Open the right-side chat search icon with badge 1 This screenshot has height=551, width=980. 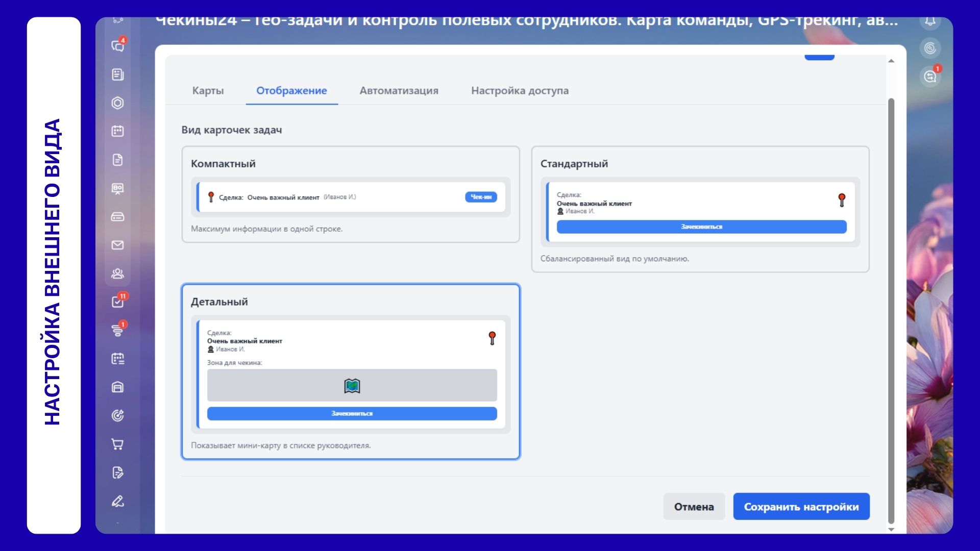(930, 77)
